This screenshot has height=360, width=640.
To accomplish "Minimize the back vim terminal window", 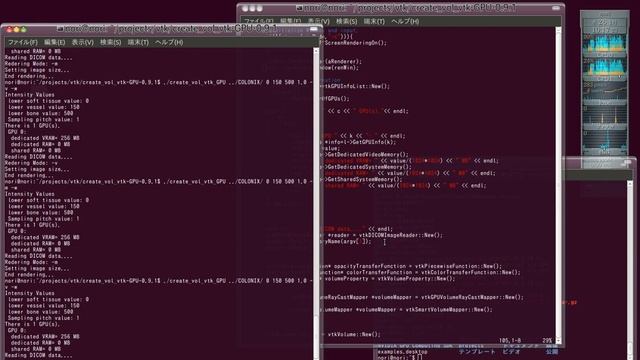I will [252, 8].
